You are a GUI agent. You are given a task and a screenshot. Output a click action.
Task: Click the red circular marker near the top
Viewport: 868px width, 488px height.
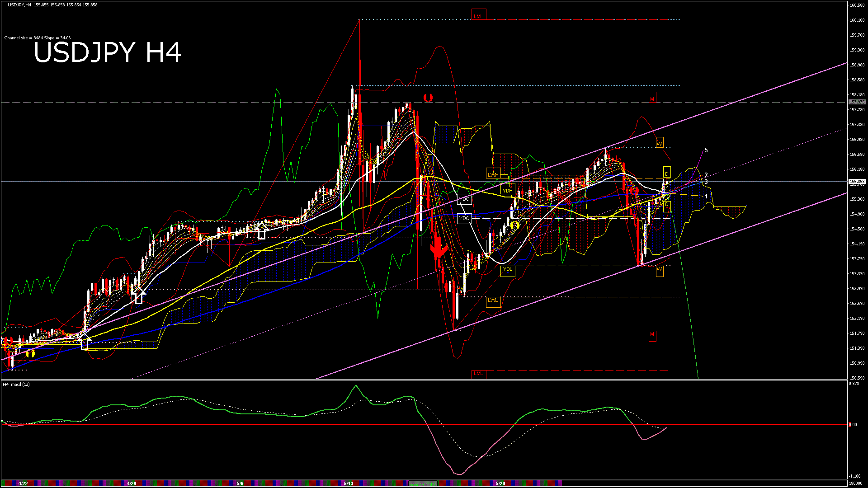[428, 98]
